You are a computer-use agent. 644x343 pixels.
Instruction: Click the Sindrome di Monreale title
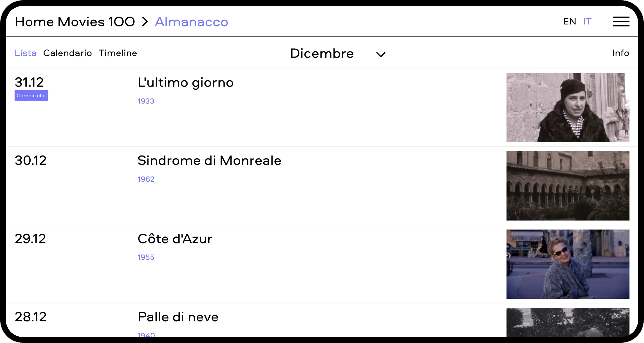(x=209, y=161)
